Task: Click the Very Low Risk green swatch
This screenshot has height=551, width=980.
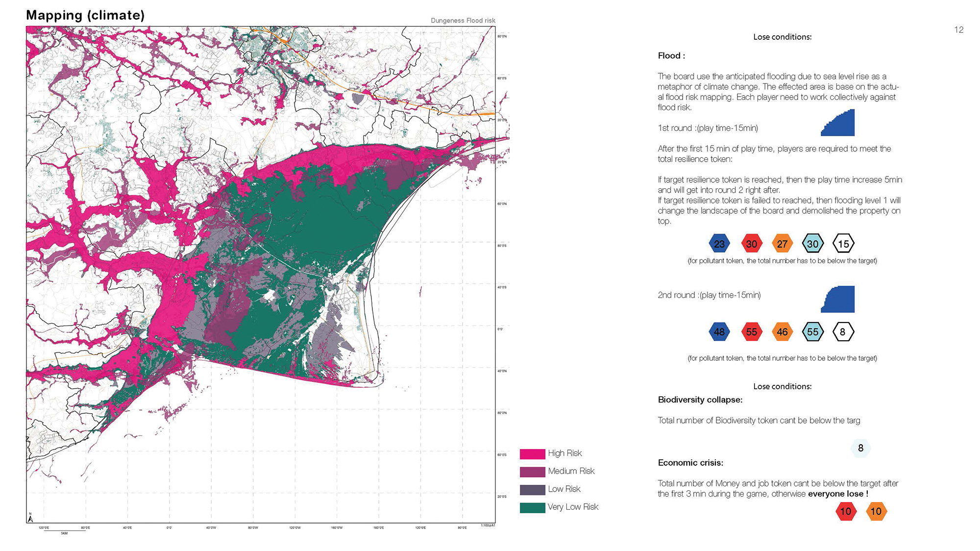Action: click(532, 508)
